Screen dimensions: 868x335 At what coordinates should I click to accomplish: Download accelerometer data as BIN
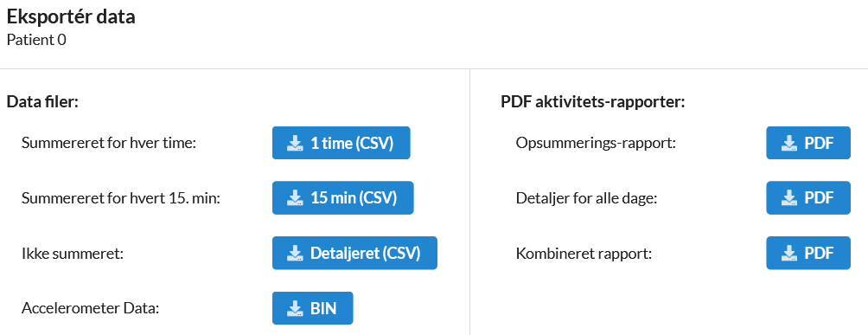[312, 308]
